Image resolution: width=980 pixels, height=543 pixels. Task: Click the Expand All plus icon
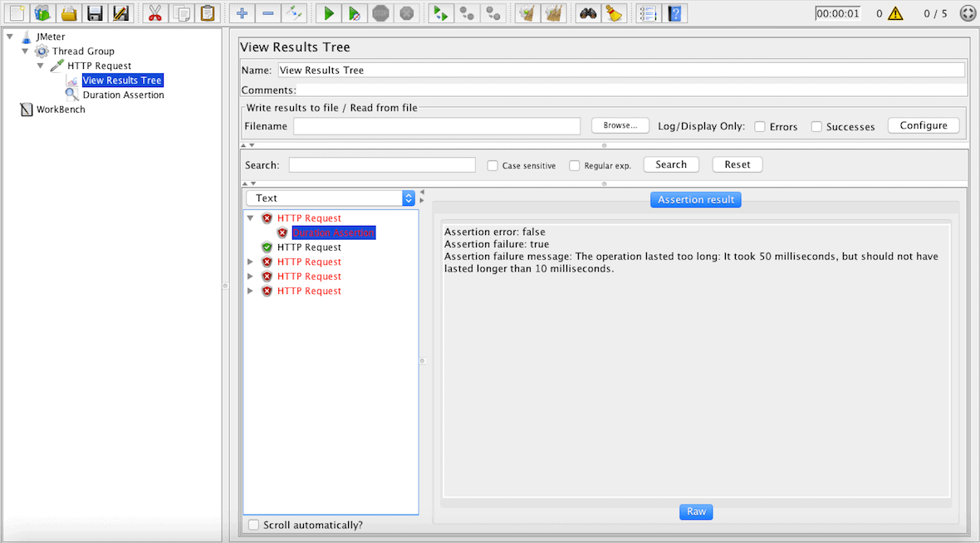coord(242,13)
